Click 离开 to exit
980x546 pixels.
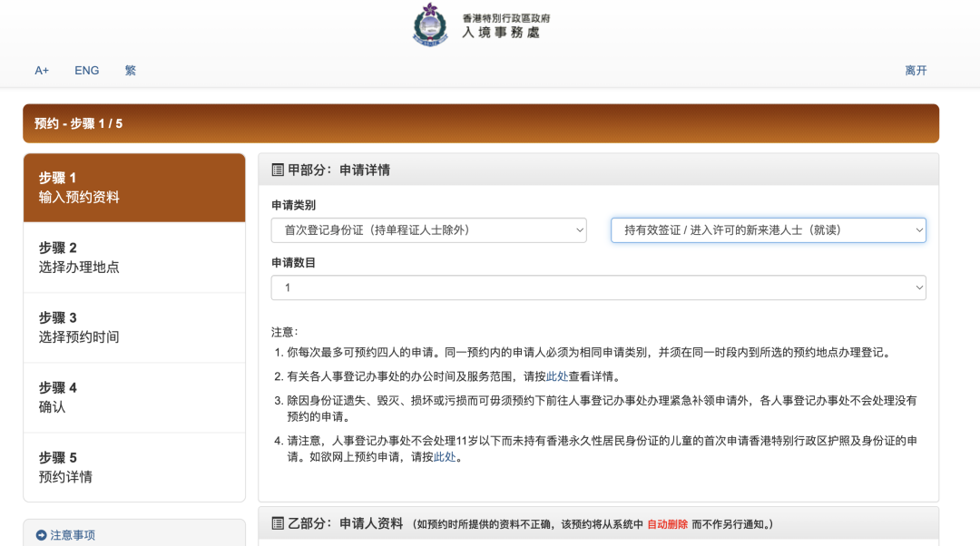[x=916, y=71]
